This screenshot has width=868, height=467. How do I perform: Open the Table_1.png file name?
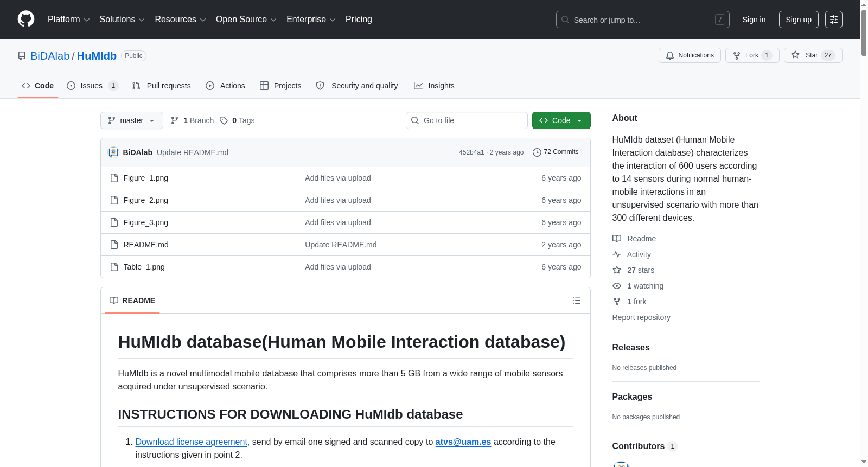[x=144, y=267]
